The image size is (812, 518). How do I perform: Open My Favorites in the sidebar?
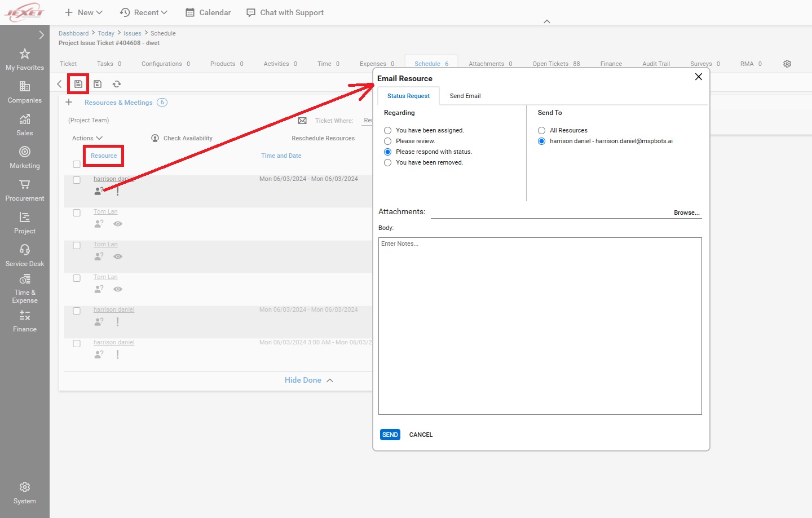click(x=25, y=60)
